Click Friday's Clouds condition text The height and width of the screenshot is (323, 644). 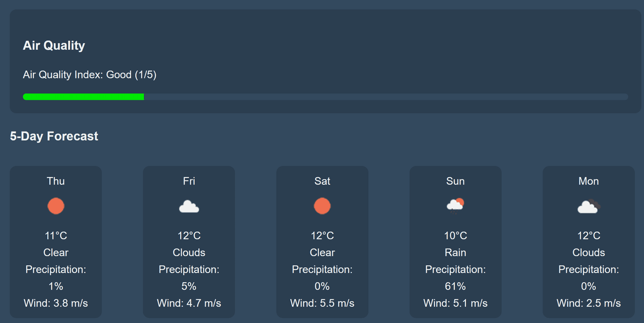pos(189,252)
